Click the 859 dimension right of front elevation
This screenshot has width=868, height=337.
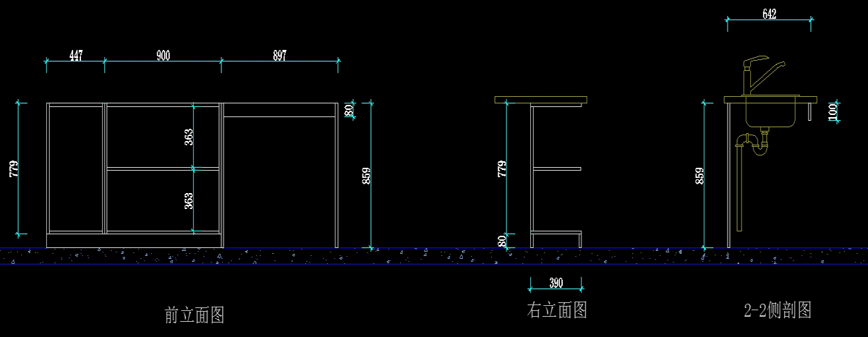click(x=366, y=176)
